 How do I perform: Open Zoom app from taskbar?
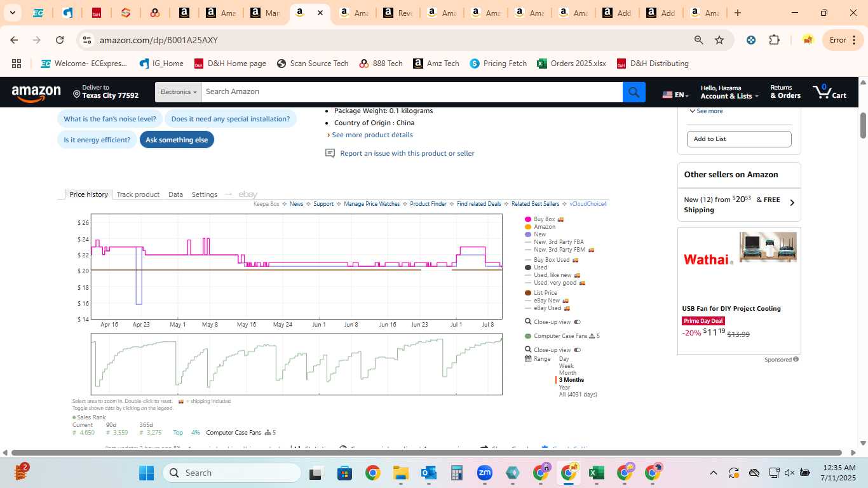tap(485, 473)
